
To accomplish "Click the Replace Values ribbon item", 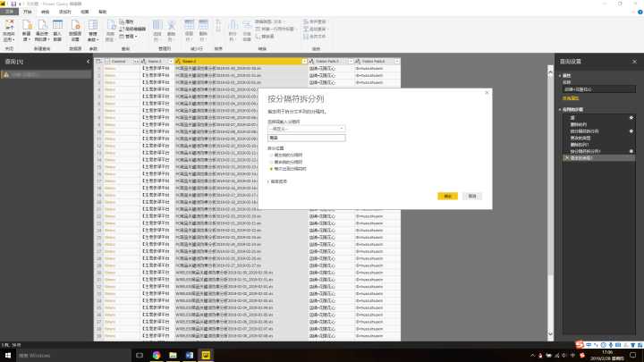I will pyautogui.click(x=265, y=37).
